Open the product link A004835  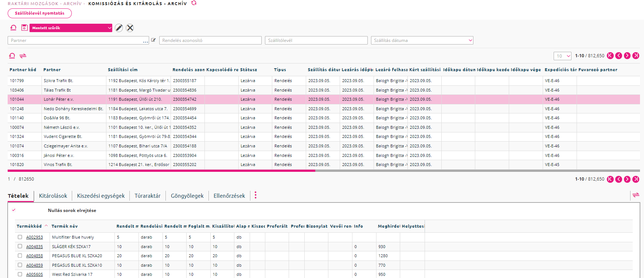[x=35, y=247]
